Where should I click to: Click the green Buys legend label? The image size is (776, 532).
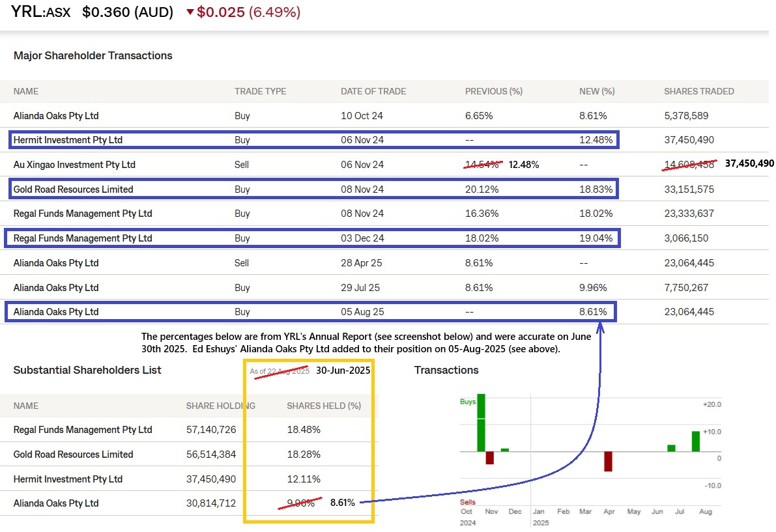tap(468, 402)
